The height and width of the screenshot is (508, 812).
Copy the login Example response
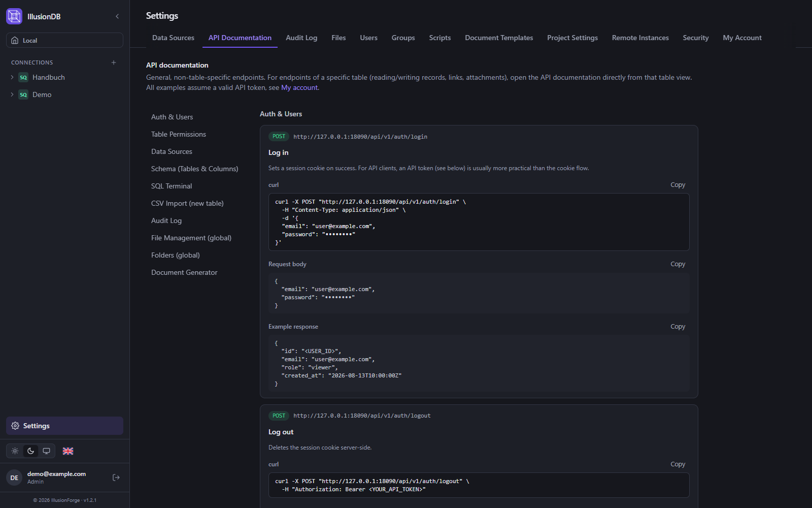pyautogui.click(x=678, y=327)
